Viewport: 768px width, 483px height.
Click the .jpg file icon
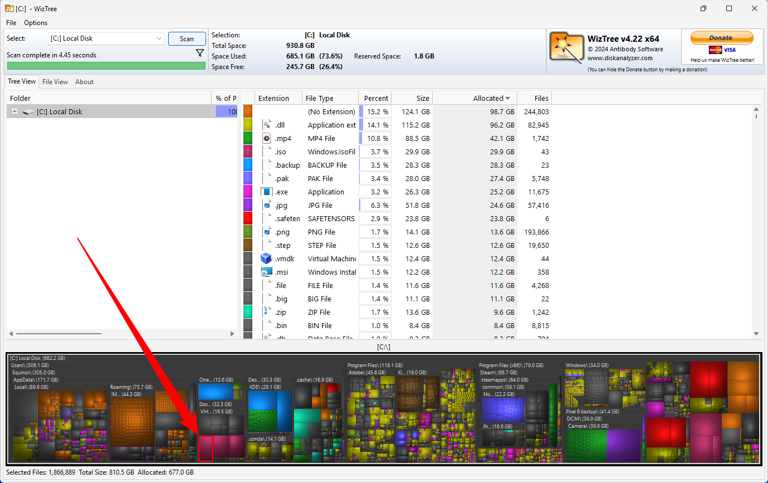pyautogui.click(x=267, y=205)
